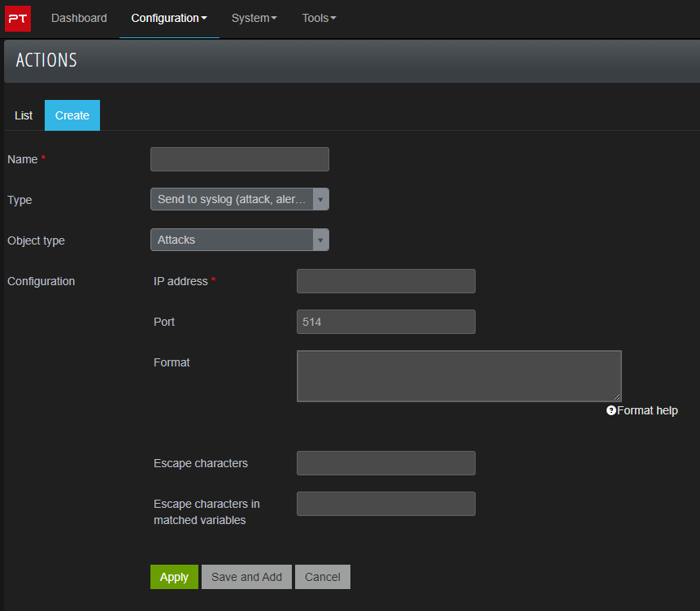700x611 pixels.
Task: Expand the Configuration menu
Action: click(x=168, y=18)
